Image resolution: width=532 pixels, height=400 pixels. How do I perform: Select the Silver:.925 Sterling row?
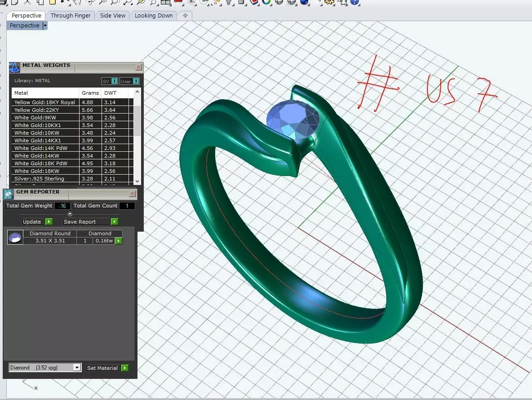click(x=73, y=179)
